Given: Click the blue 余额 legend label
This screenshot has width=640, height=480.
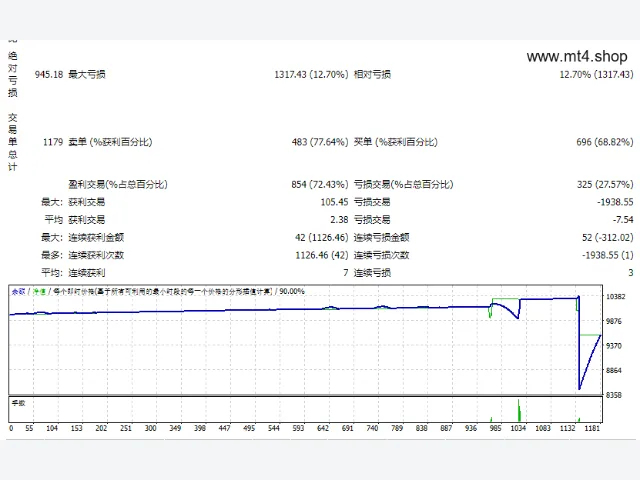Looking at the screenshot, I should click(18, 291).
